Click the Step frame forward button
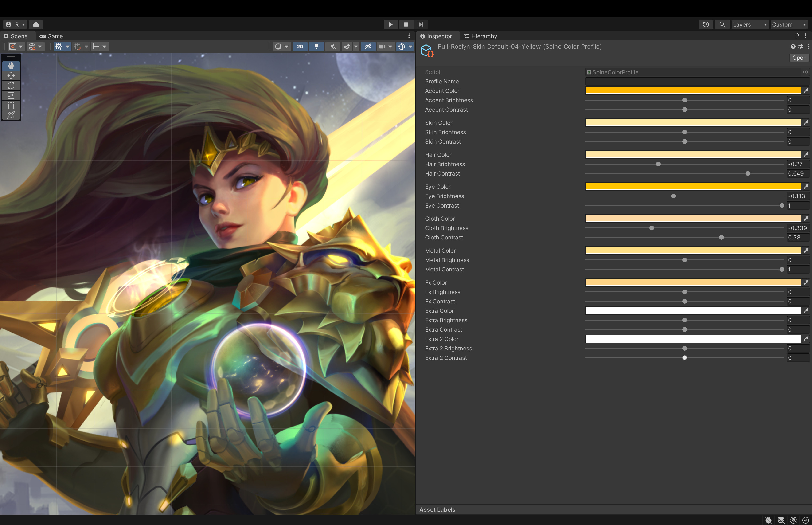The height and width of the screenshot is (525, 812). pos(421,24)
